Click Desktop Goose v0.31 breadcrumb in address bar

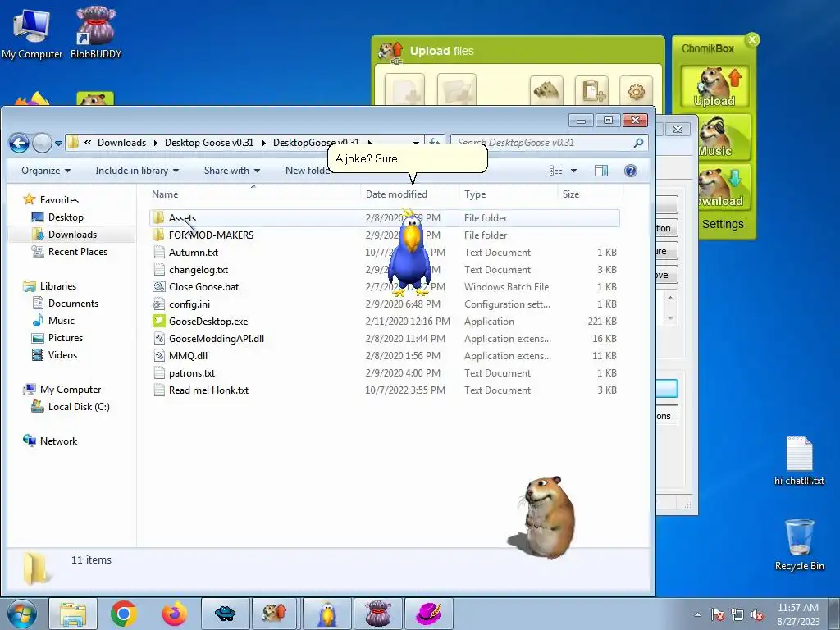click(x=209, y=143)
